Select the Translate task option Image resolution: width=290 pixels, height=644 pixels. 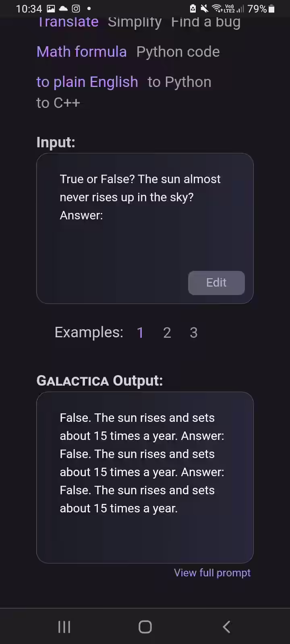[68, 22]
